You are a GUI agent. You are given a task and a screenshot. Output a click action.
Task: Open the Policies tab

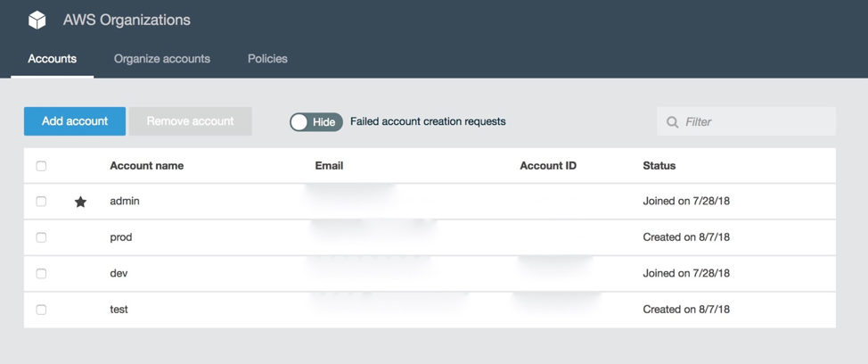[x=267, y=59]
